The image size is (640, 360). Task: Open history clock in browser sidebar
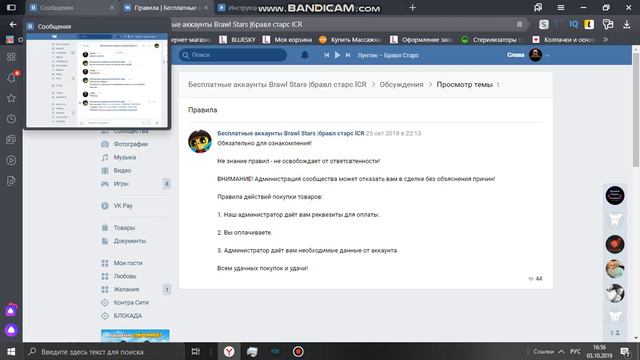pos(11,119)
